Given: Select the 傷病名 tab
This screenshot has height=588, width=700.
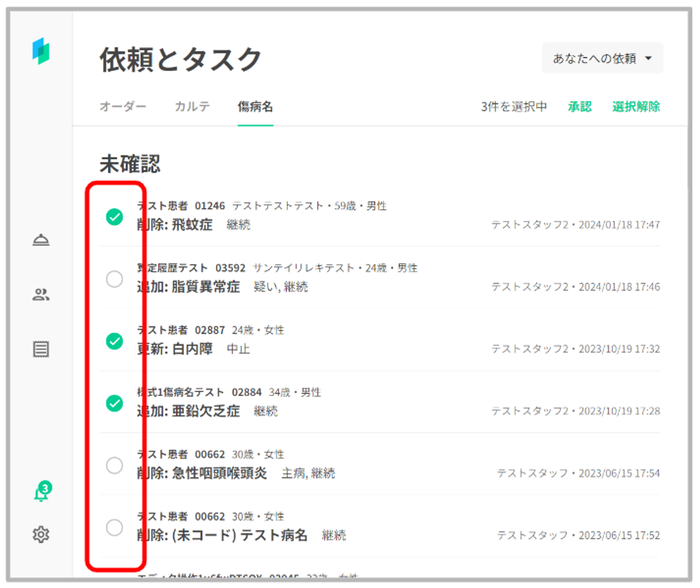Looking at the screenshot, I should 255,106.
